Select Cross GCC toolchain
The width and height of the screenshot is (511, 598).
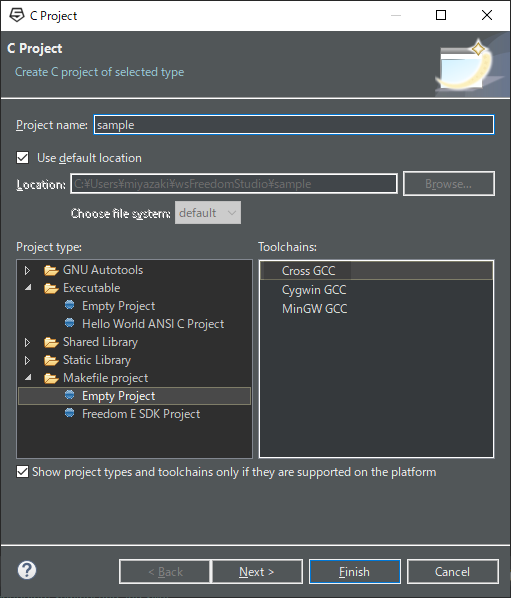(x=376, y=271)
